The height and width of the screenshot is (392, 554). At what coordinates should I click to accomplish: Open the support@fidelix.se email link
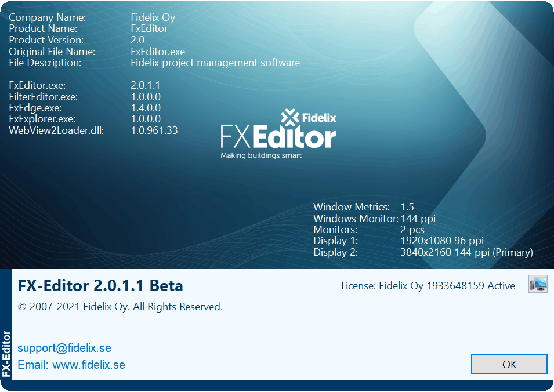coord(64,348)
